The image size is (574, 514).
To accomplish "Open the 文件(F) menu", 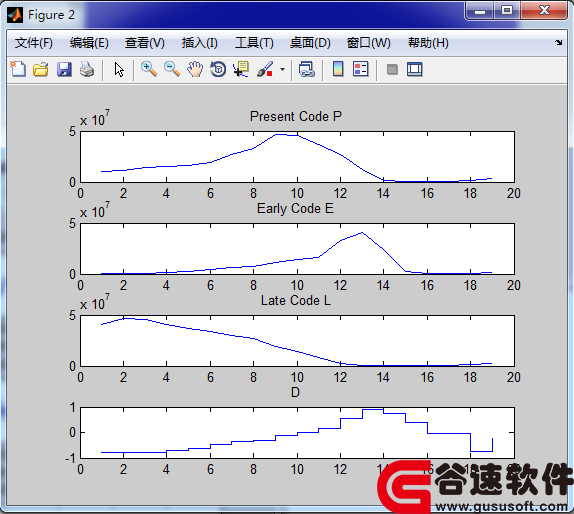I will (x=34, y=43).
